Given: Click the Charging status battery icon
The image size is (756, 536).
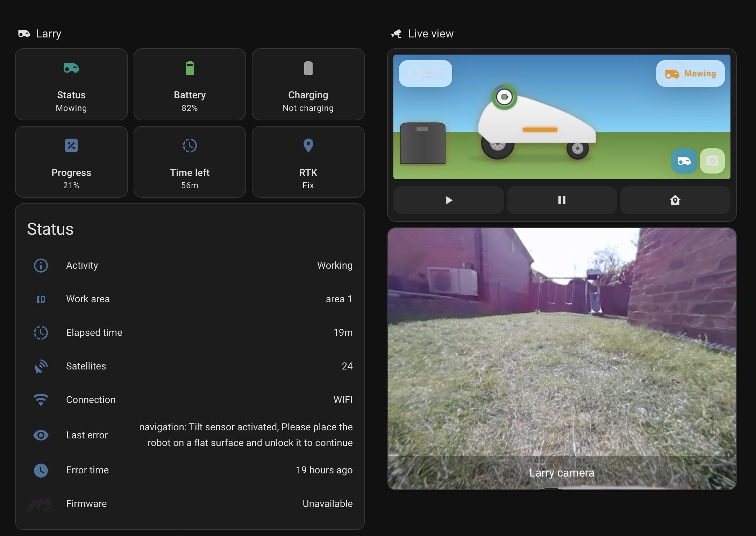Looking at the screenshot, I should pos(308,68).
